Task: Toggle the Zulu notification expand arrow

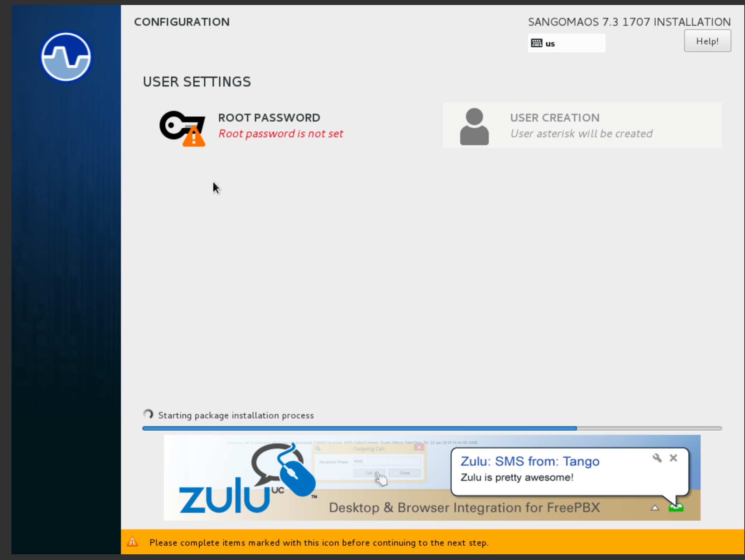Action: (x=655, y=508)
